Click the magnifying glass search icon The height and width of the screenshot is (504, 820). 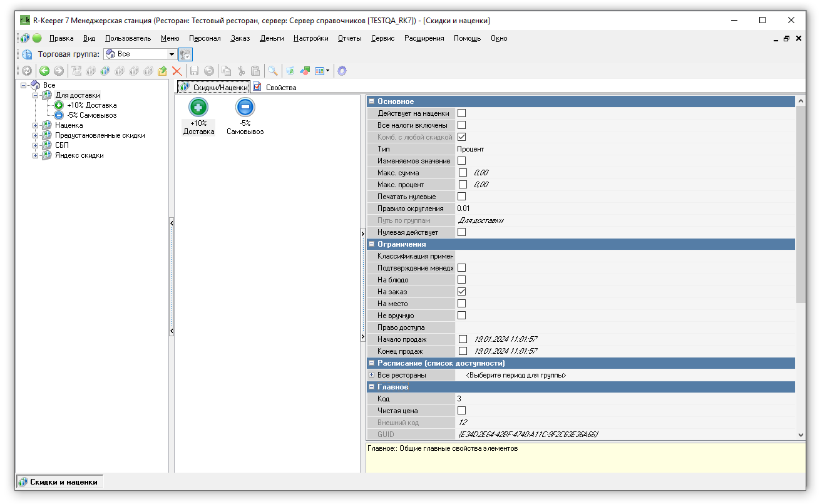[273, 71]
